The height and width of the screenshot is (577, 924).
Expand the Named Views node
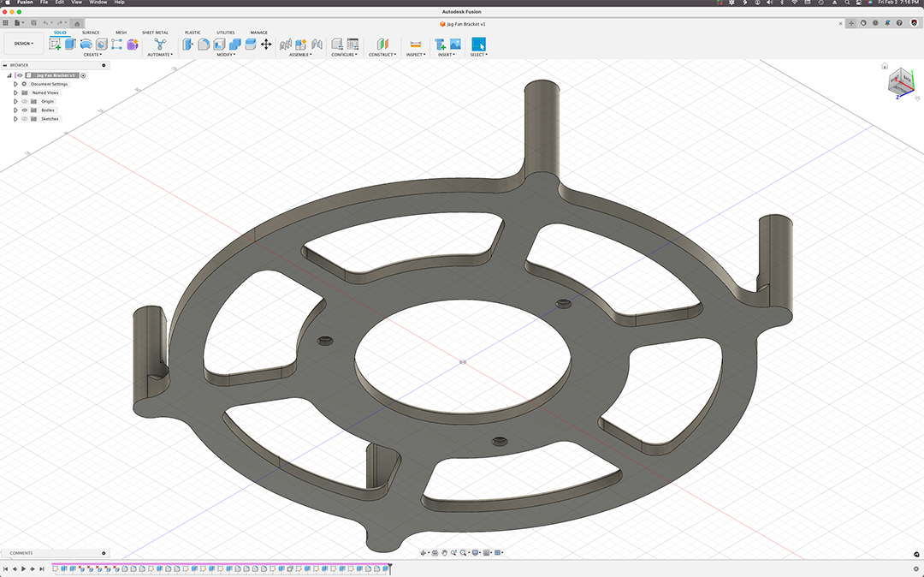(16, 93)
